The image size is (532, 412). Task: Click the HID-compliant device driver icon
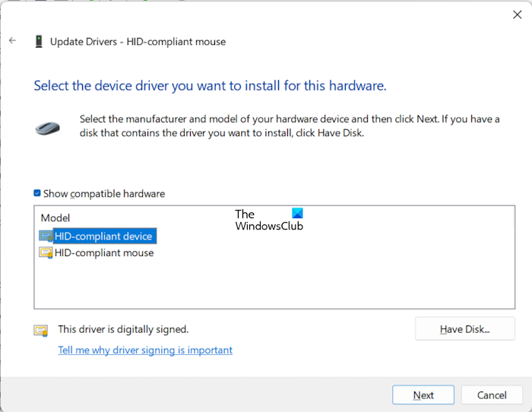(x=46, y=236)
